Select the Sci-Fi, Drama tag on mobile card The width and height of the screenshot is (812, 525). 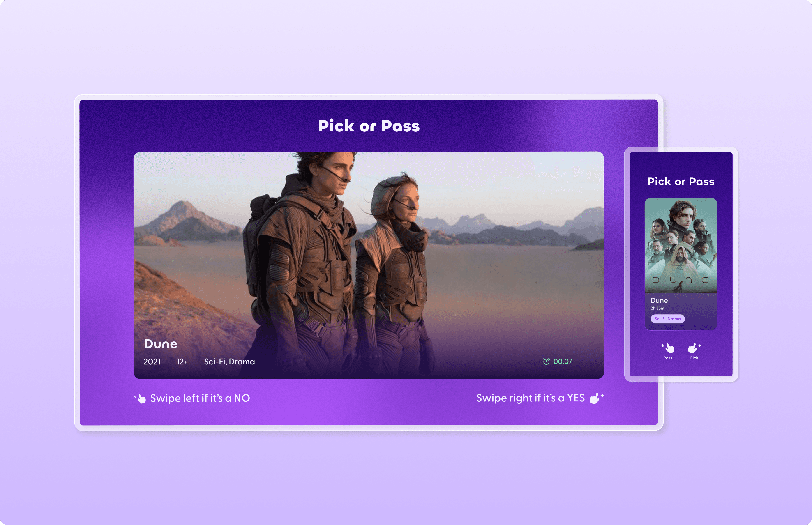667,319
